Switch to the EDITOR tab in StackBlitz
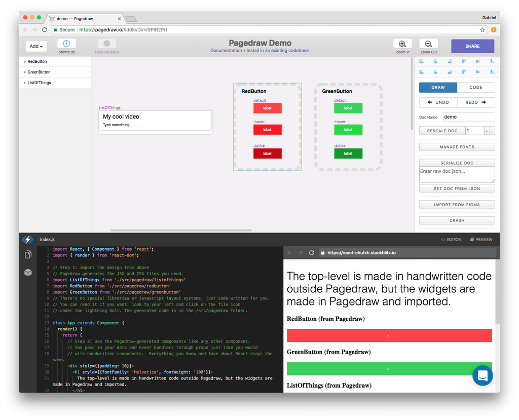Viewport: 519px width, 420px height. (451, 239)
